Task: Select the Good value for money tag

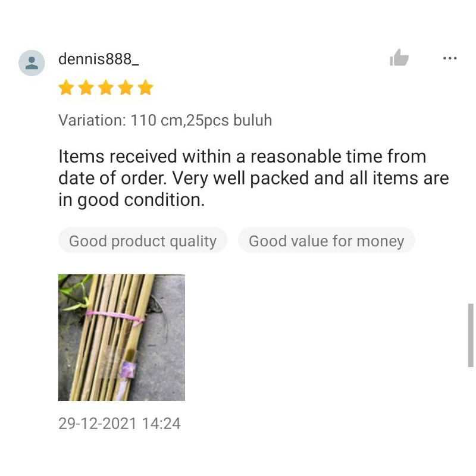Action: pyautogui.click(x=326, y=240)
